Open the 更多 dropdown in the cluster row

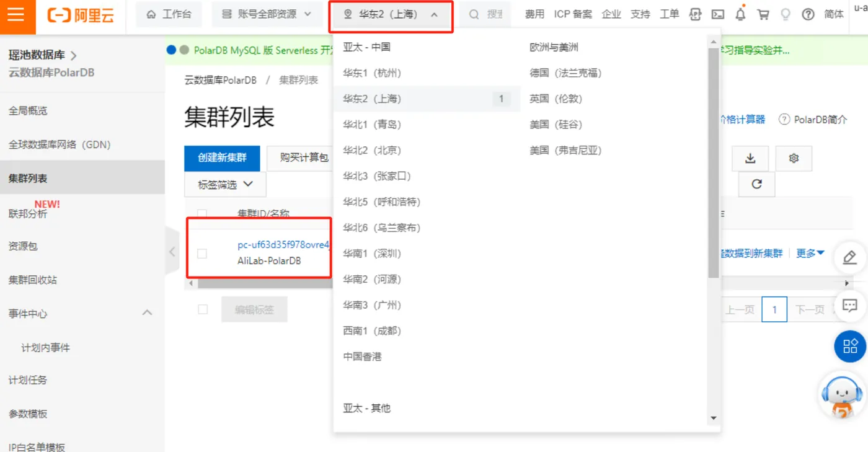click(810, 253)
